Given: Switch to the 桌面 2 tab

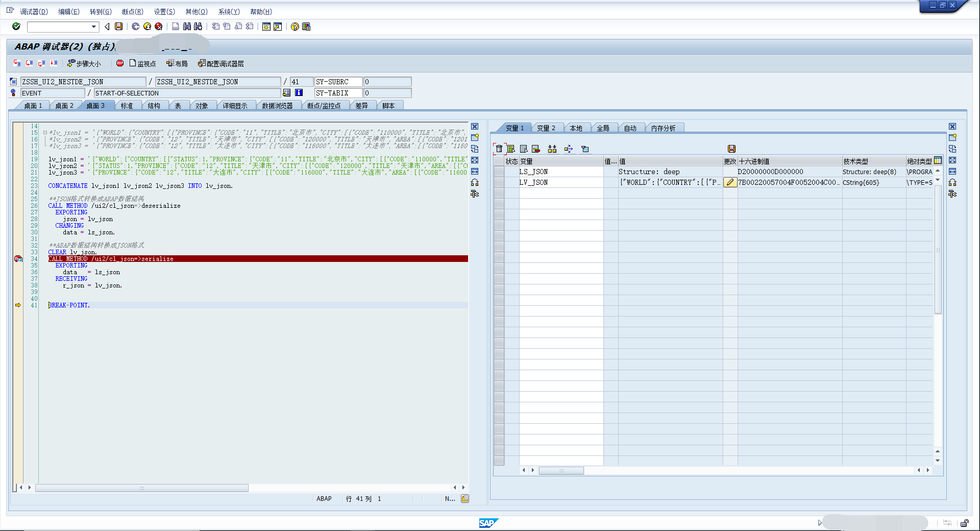Looking at the screenshot, I should click(x=64, y=106).
